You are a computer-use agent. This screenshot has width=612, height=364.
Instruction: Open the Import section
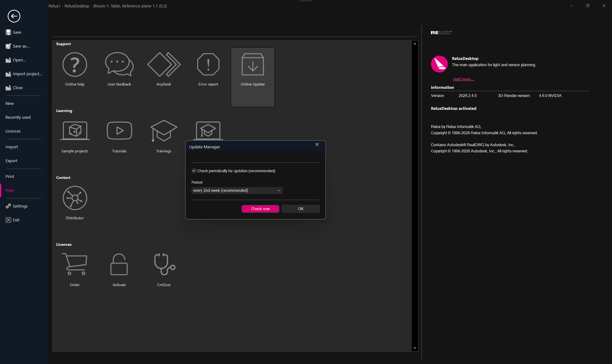11,147
